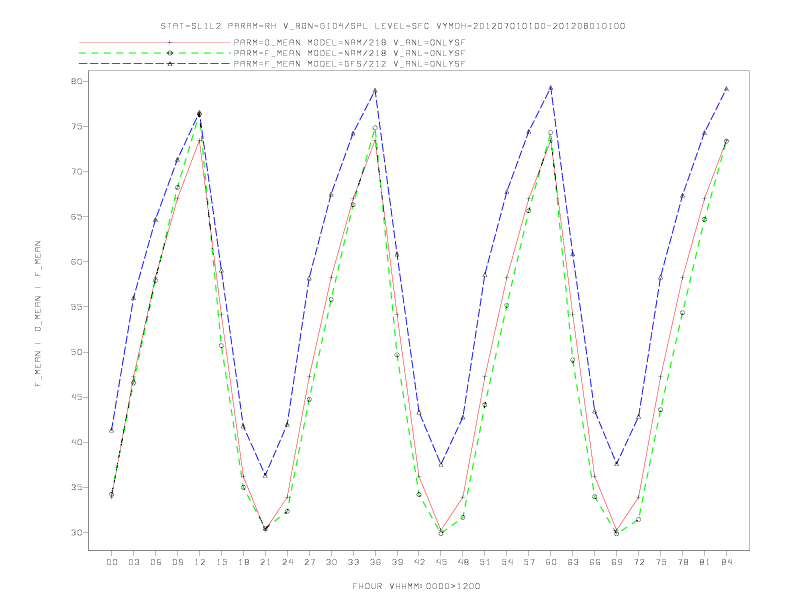The height and width of the screenshot is (612, 792).
Task: Click x-axis forecast hour label 06
Action: pyautogui.click(x=156, y=562)
